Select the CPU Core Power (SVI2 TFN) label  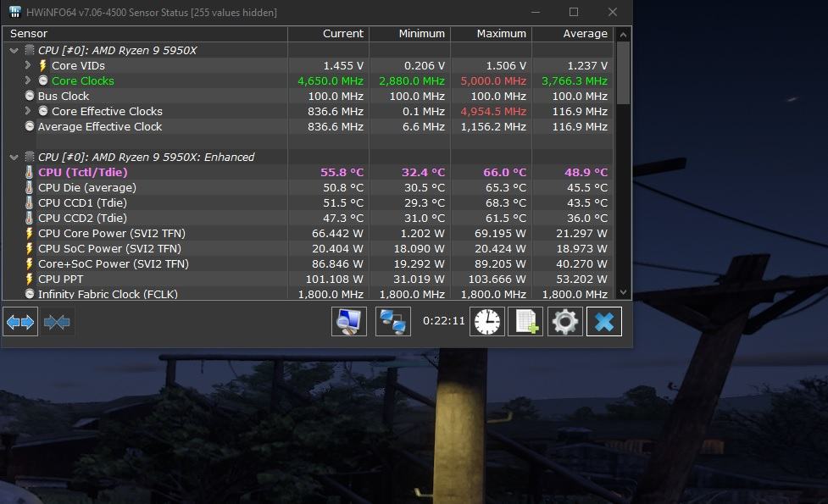coord(111,233)
